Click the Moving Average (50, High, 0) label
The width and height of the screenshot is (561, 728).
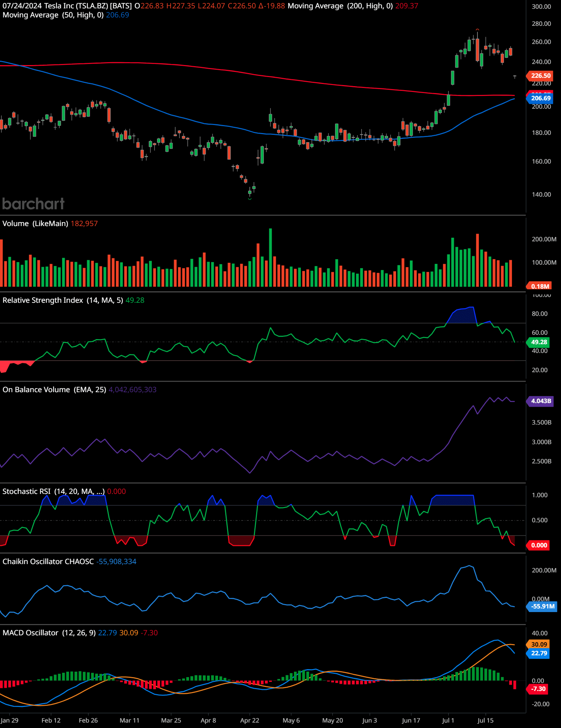pos(53,15)
